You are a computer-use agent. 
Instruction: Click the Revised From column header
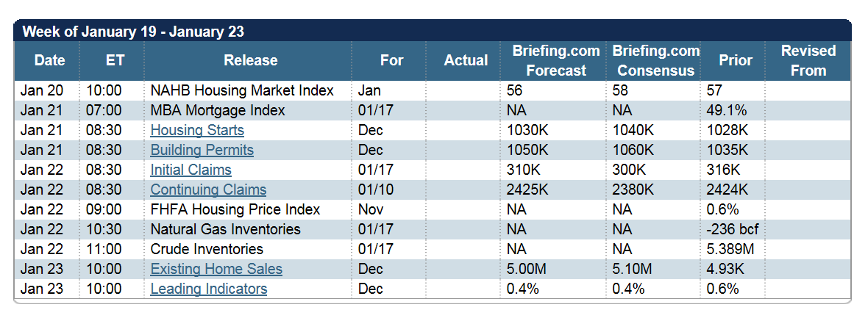[x=808, y=60]
